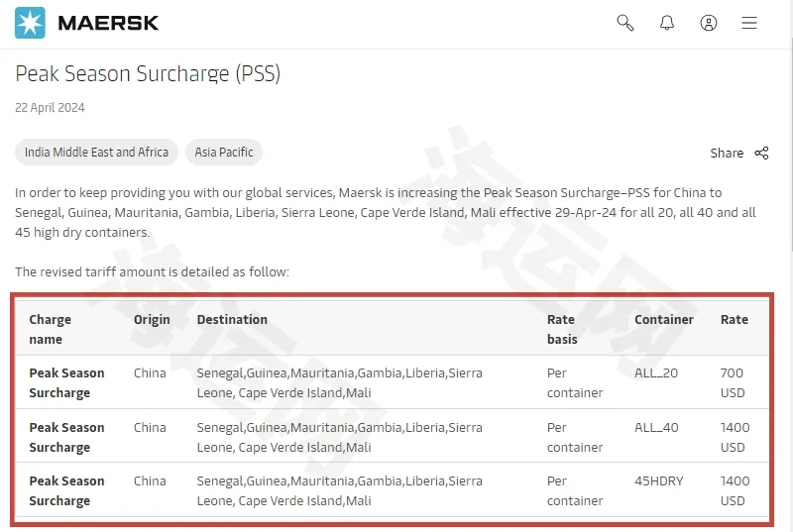Screen dimensions: 793x532
Task: Select the 45HDRY container cell
Action: [x=659, y=480]
